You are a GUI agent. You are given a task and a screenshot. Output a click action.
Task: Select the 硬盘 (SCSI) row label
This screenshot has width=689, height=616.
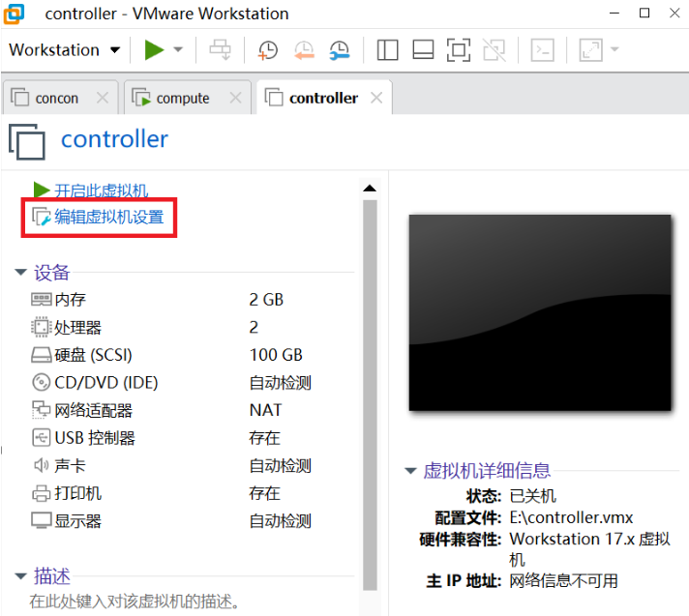93,355
